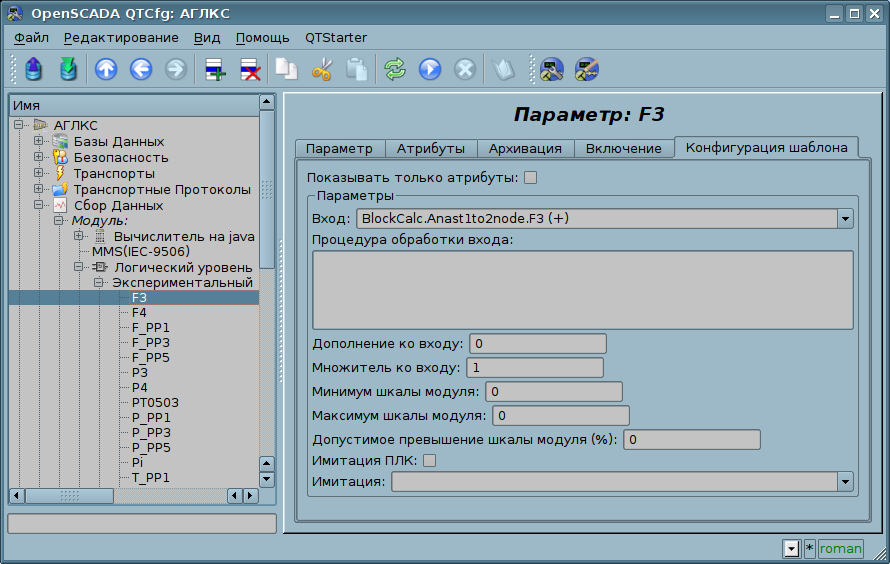Click the status bar dropdown arrow button
The height and width of the screenshot is (564, 890).
point(791,549)
